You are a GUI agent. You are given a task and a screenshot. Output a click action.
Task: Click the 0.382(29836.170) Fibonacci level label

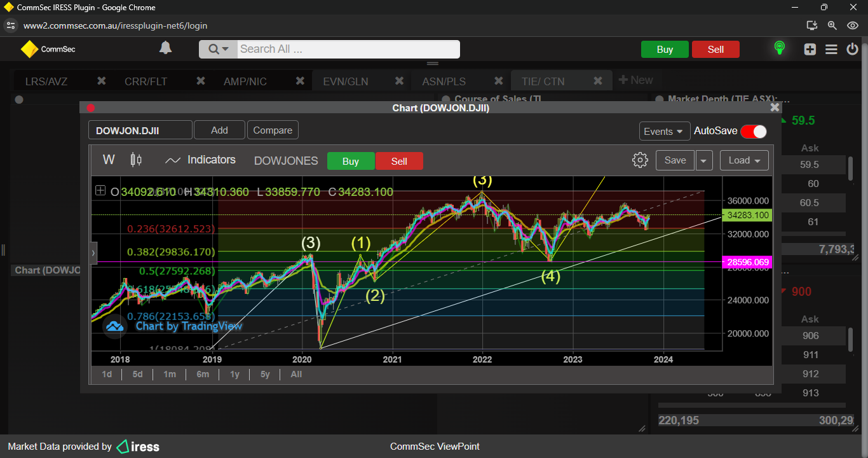point(171,252)
